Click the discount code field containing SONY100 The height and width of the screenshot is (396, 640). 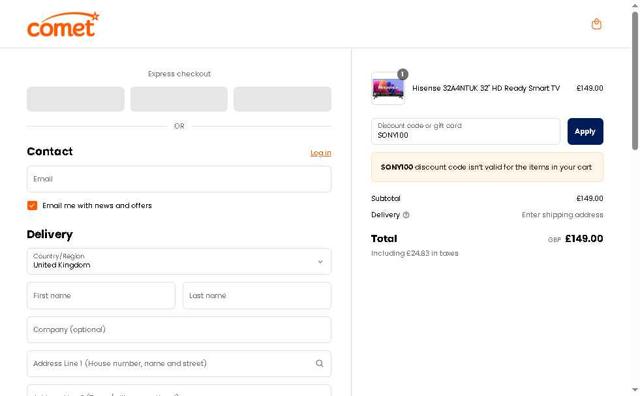466,131
